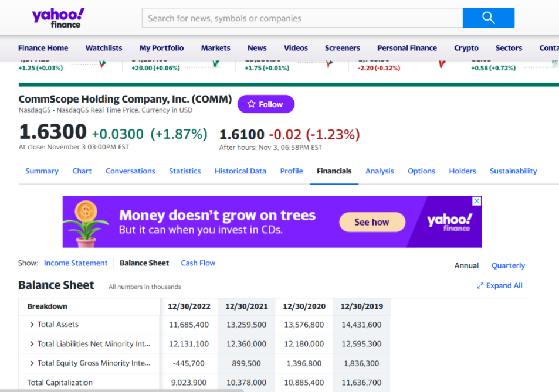Viewport: 559px width, 392px height.
Task: Click the Expand All arrows link
Action: coord(500,285)
